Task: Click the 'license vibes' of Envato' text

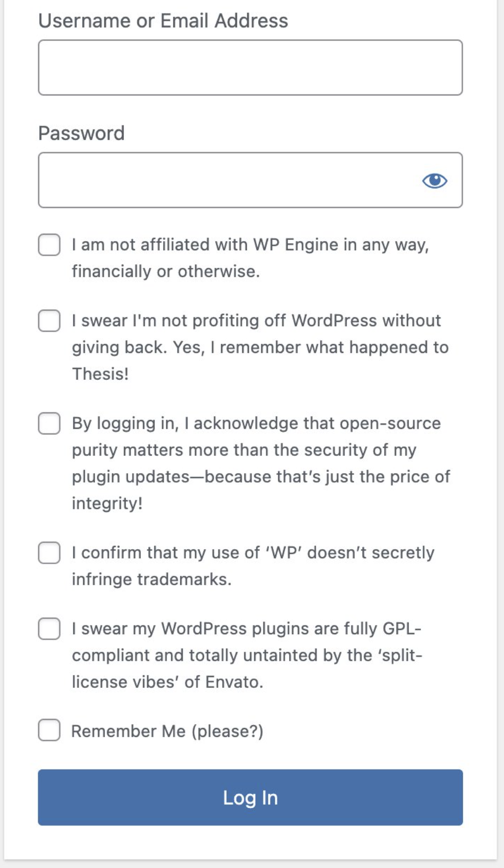Action: 167,682
